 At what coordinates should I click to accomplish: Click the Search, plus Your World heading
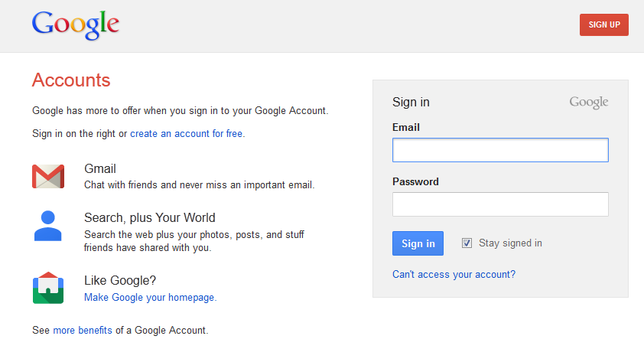(149, 217)
